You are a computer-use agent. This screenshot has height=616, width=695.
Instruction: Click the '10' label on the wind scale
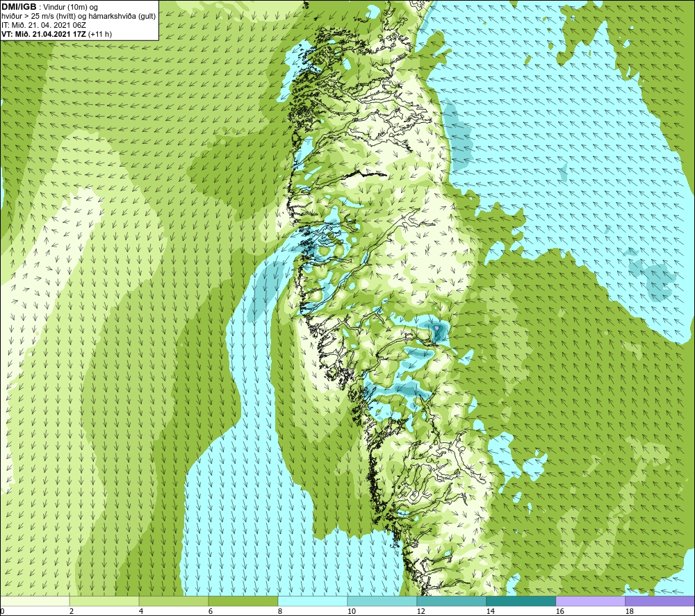[352, 611]
